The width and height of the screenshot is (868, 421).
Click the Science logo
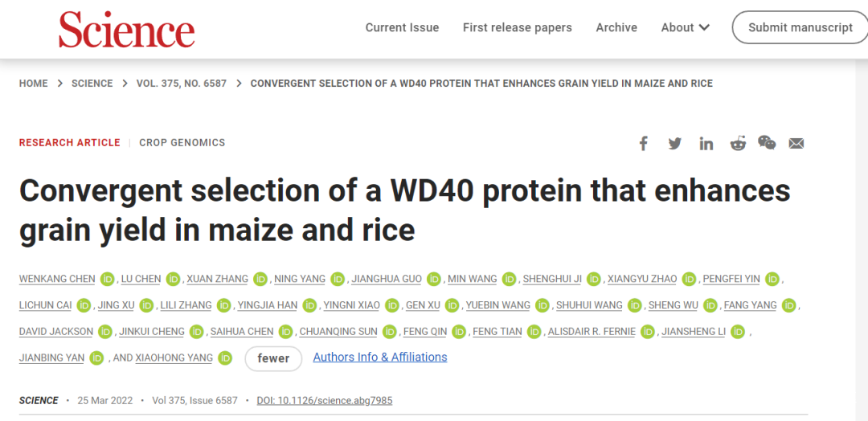(x=126, y=29)
